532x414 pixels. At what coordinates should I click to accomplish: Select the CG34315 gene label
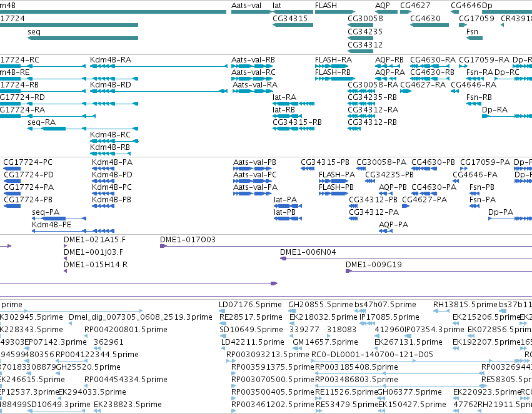click(x=290, y=19)
